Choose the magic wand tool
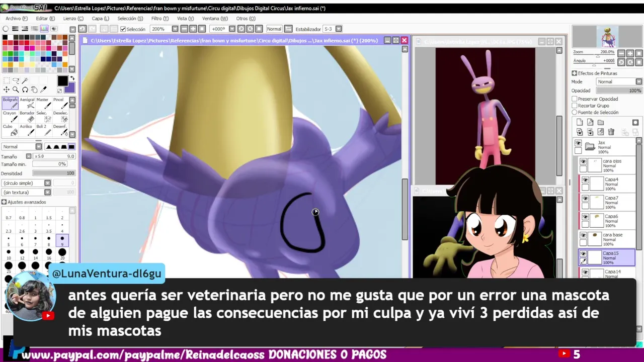The height and width of the screenshot is (362, 644). (x=25, y=80)
